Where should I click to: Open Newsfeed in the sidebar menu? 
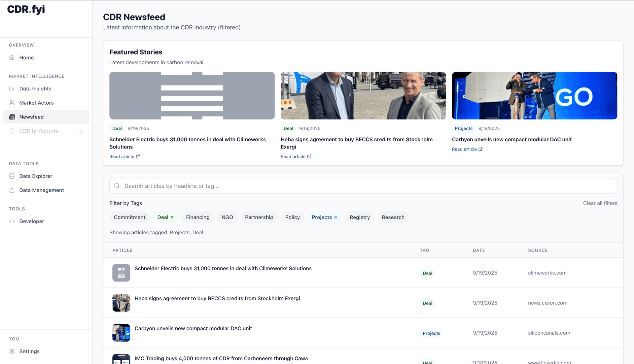click(x=31, y=117)
